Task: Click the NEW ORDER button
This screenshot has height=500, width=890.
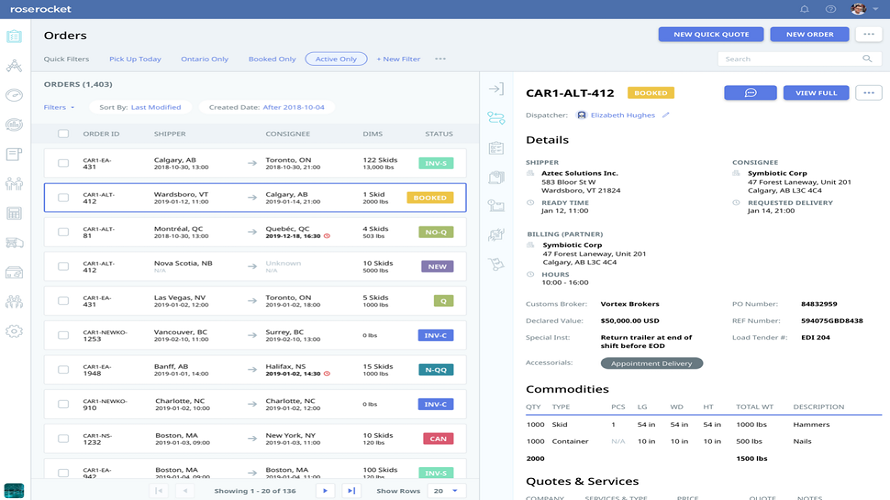Action: coord(809,34)
